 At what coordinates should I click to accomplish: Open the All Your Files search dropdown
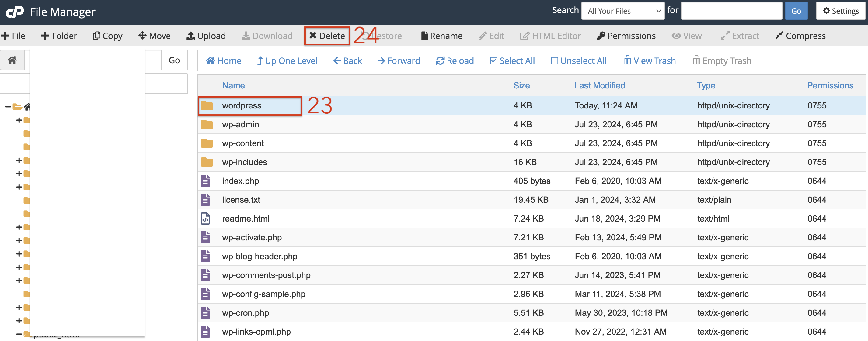pyautogui.click(x=623, y=11)
